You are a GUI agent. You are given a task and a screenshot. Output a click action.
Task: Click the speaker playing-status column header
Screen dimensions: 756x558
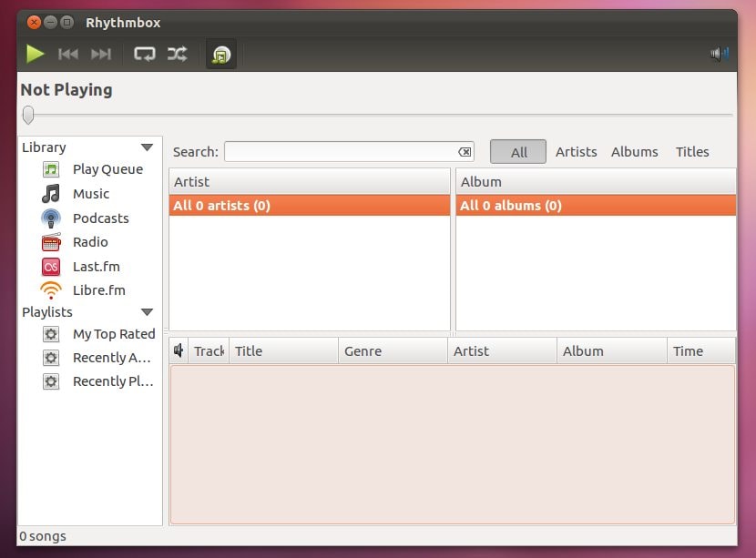pos(179,350)
